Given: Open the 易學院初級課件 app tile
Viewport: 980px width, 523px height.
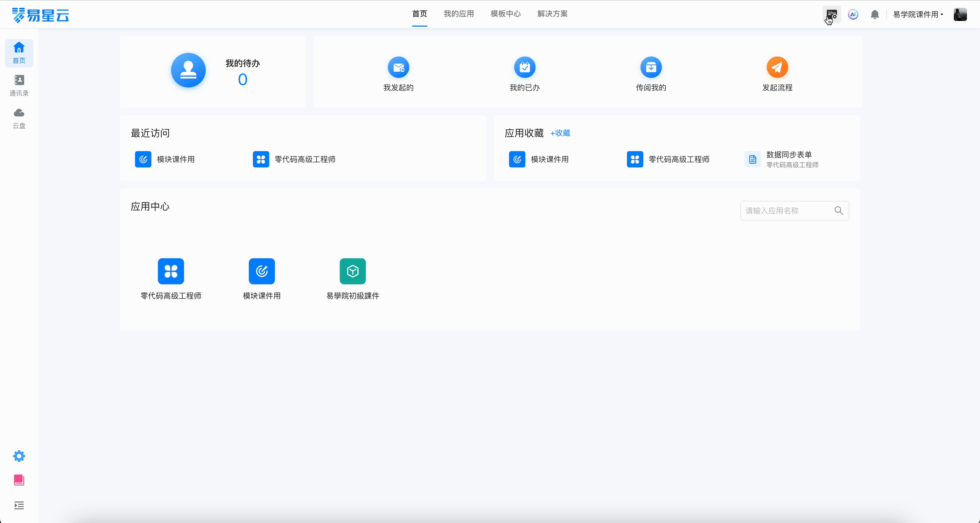Looking at the screenshot, I should (352, 271).
